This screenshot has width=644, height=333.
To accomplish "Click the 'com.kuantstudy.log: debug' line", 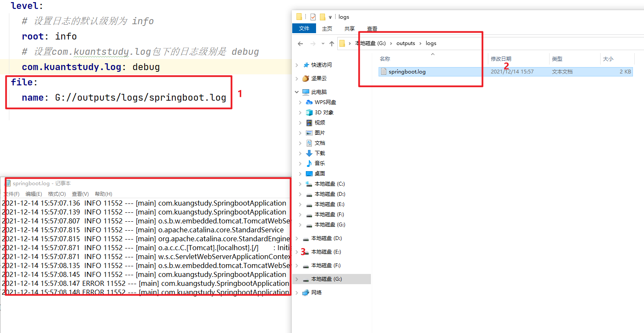I will pyautogui.click(x=91, y=67).
